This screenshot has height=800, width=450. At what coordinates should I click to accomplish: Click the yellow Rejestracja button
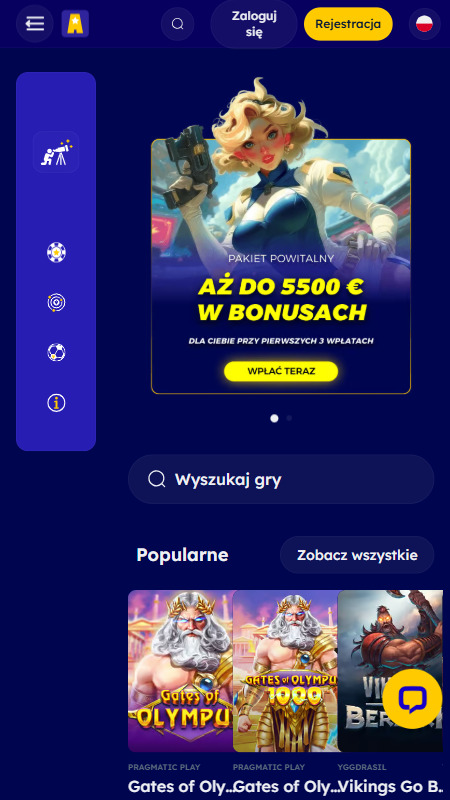tap(348, 24)
